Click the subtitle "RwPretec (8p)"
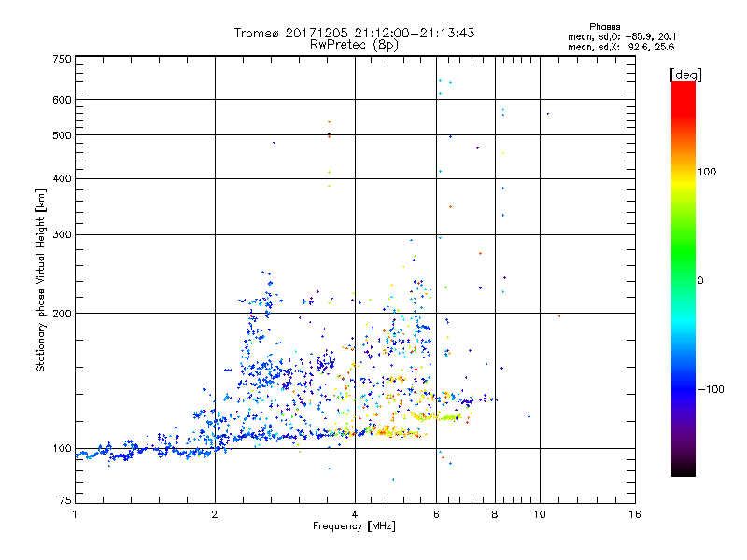The height and width of the screenshot is (560, 747). (354, 45)
